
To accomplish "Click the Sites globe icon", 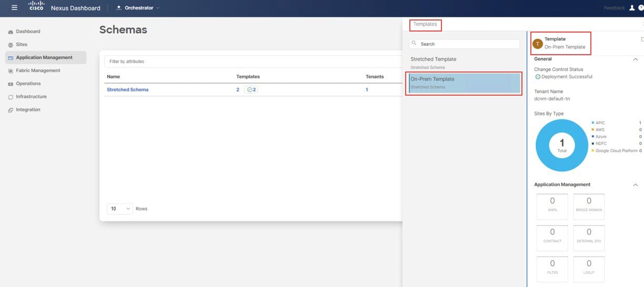I will pyautogui.click(x=11, y=45).
